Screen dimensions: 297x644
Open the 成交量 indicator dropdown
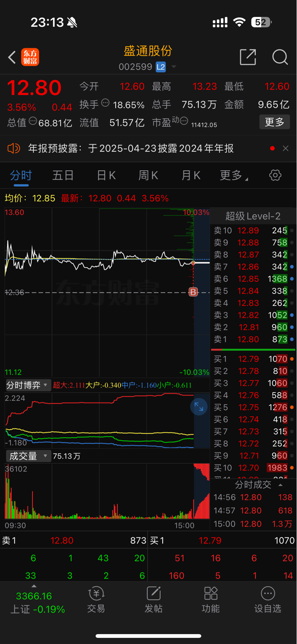click(28, 456)
